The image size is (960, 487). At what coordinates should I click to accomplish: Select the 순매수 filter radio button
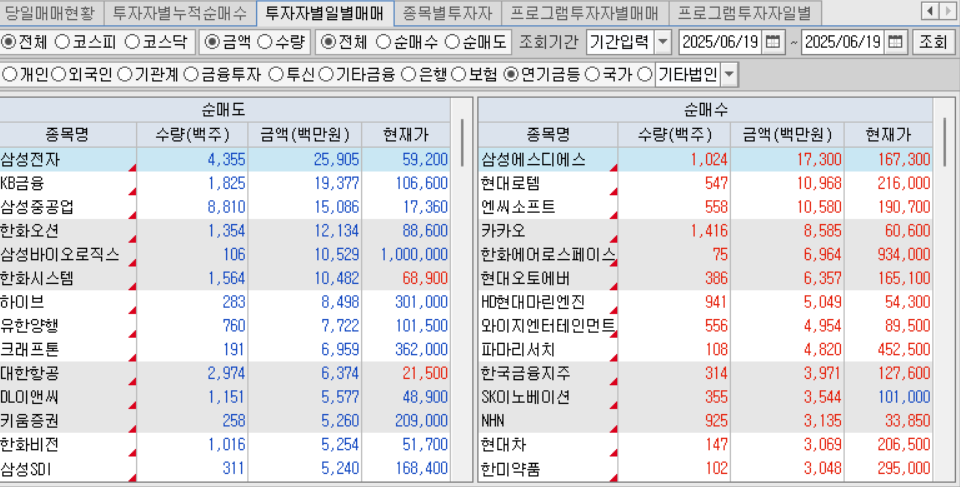[383, 42]
